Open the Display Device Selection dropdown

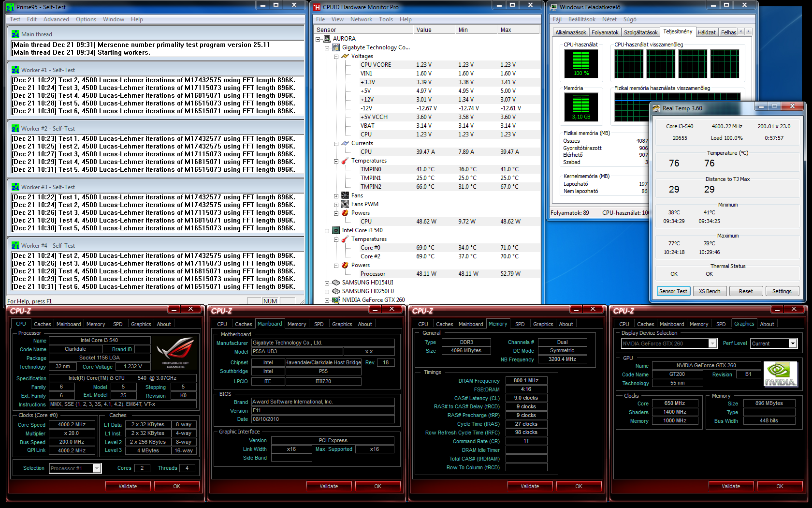tap(712, 344)
